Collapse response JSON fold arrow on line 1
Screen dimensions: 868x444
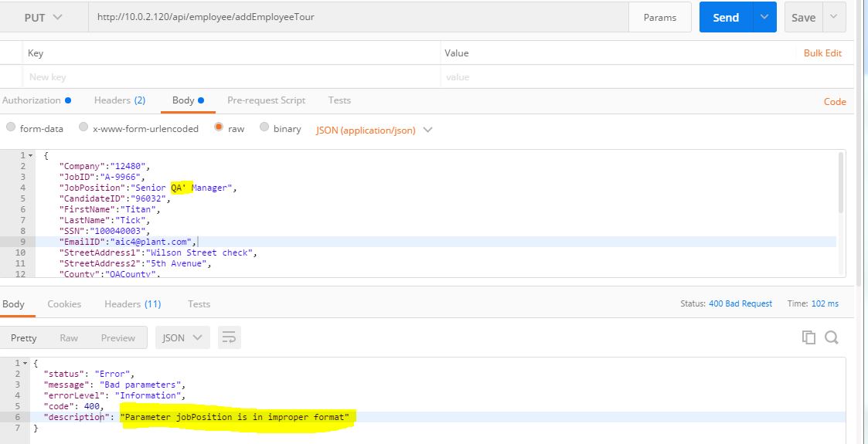coord(24,363)
